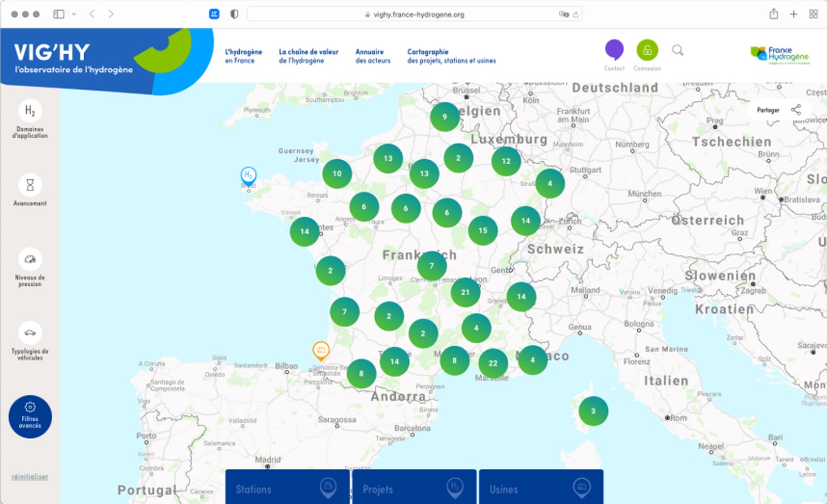Open La chaîne de valeur de l'hydrogène menu
The height and width of the screenshot is (504, 827).
point(308,56)
